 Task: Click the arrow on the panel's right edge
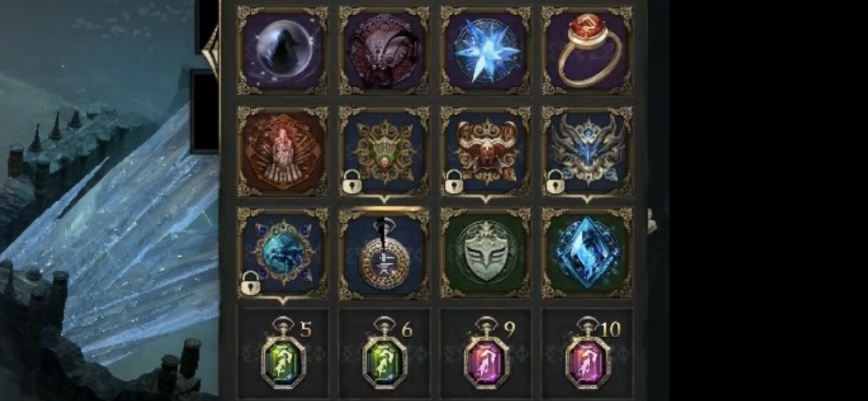(653, 221)
